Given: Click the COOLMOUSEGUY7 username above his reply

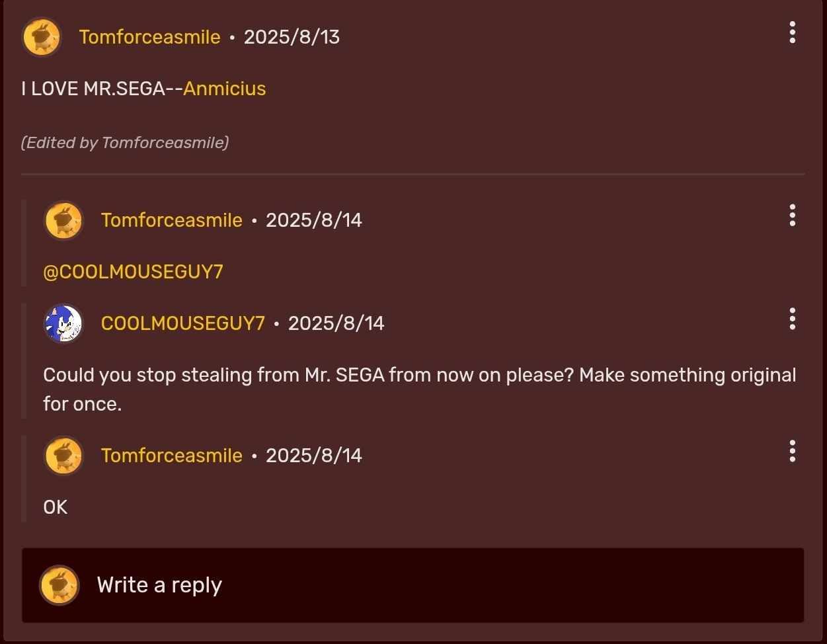Looking at the screenshot, I should click(183, 323).
